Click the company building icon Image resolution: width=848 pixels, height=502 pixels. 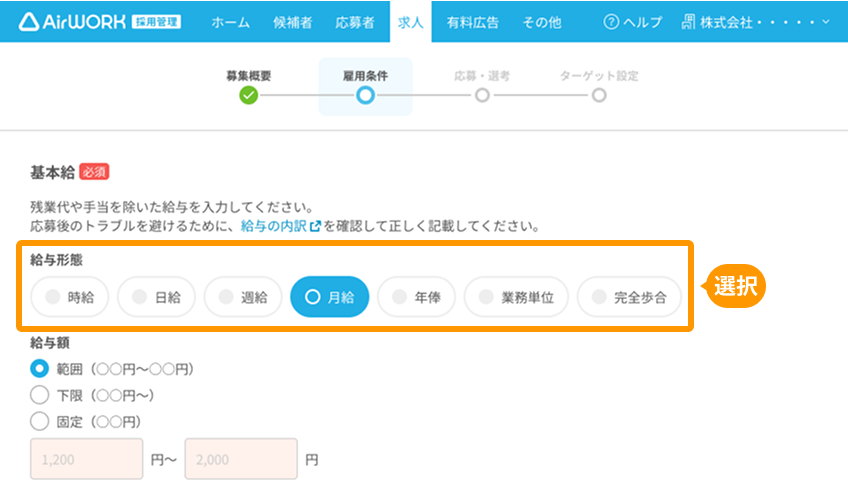coord(688,22)
